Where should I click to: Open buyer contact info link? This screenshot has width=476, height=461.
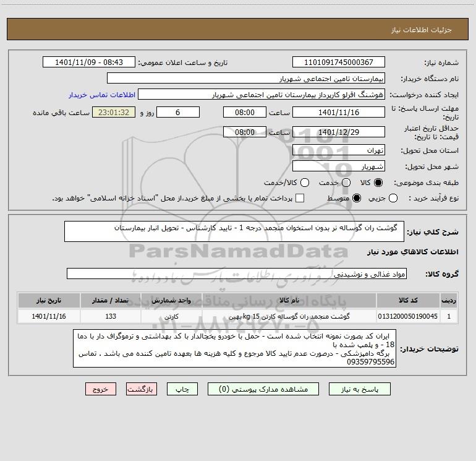click(x=102, y=95)
